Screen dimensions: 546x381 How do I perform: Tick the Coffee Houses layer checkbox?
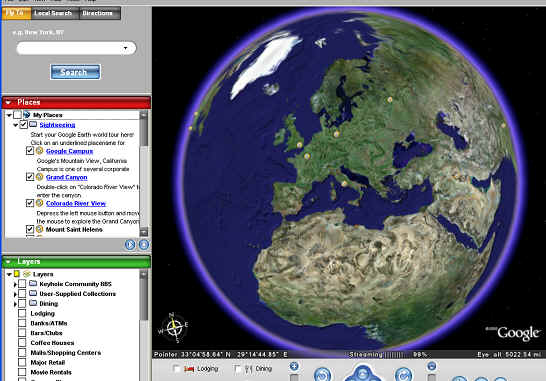click(x=22, y=343)
